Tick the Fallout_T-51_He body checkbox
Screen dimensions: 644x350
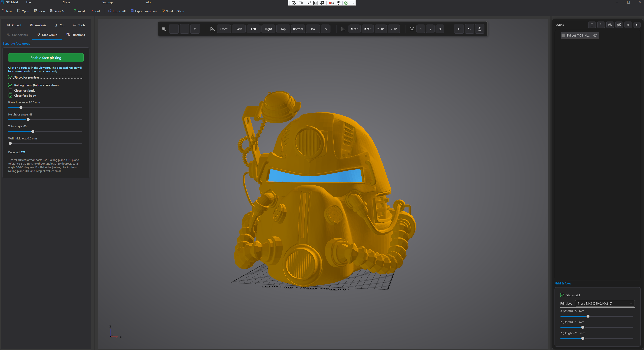(563, 36)
